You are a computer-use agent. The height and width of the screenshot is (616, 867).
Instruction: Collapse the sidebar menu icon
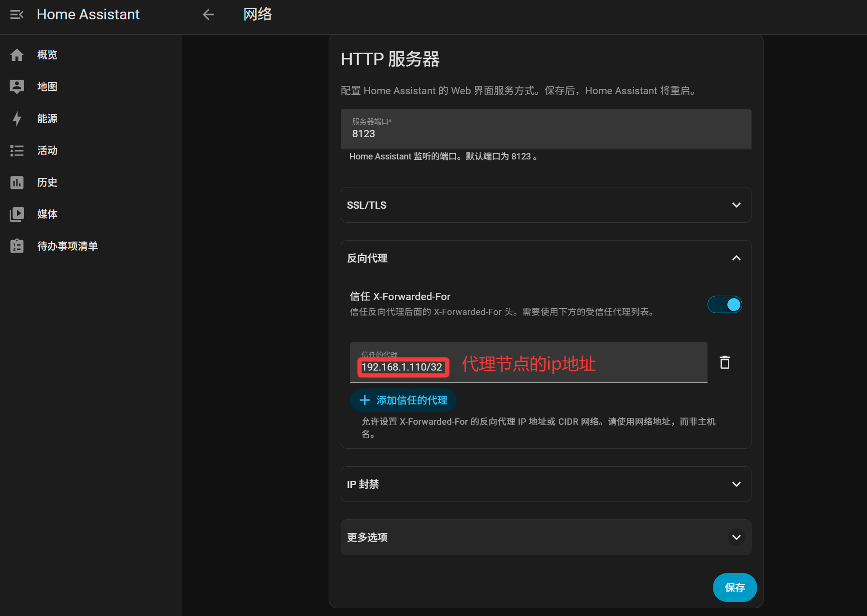(x=17, y=14)
